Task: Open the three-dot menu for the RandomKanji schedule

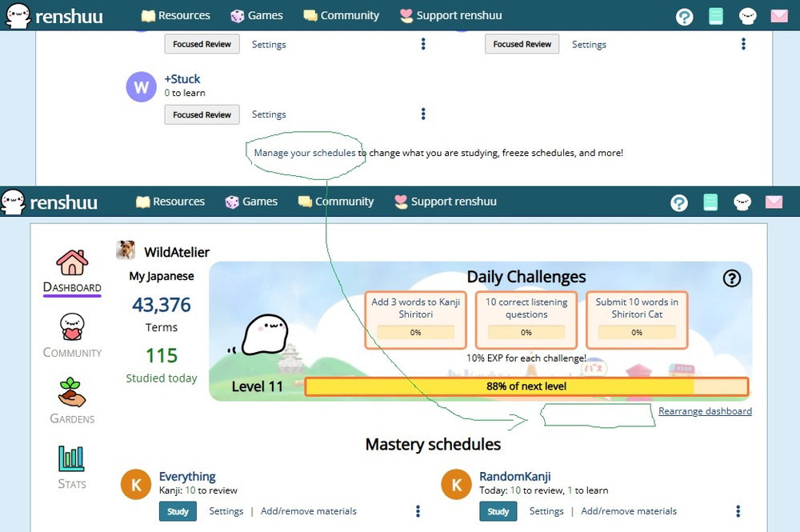Action: pos(738,511)
